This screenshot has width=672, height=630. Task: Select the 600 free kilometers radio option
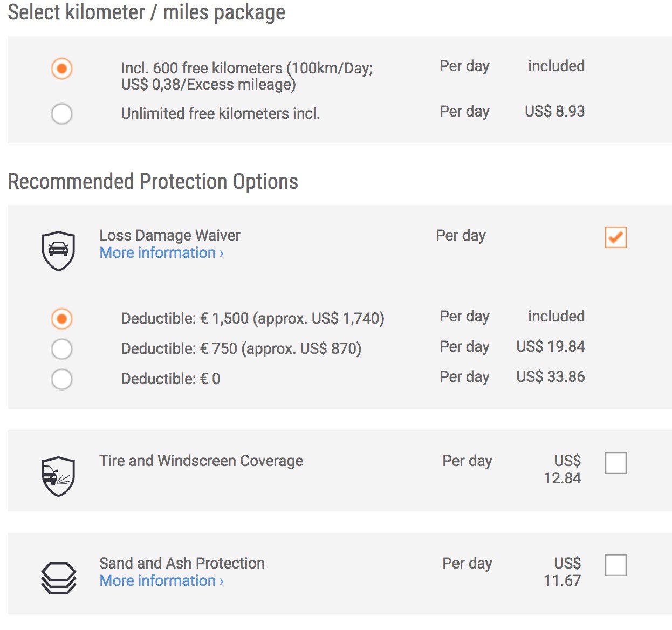pyautogui.click(x=61, y=69)
